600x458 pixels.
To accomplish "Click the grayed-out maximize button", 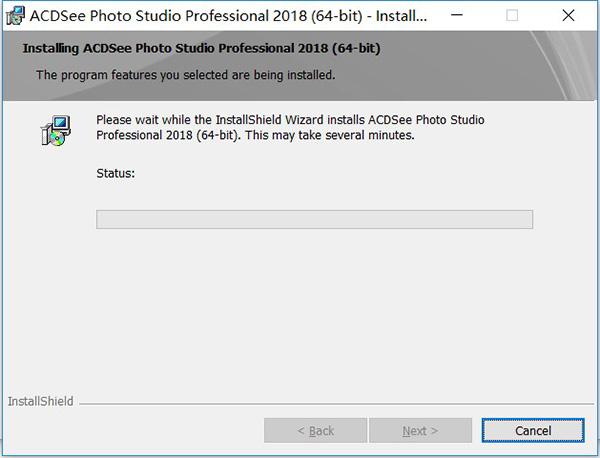I will pyautogui.click(x=512, y=15).
